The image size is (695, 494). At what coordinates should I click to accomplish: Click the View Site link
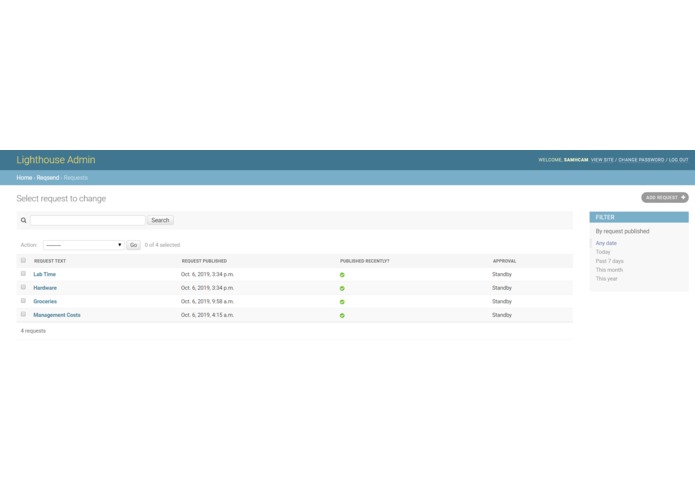coord(602,160)
